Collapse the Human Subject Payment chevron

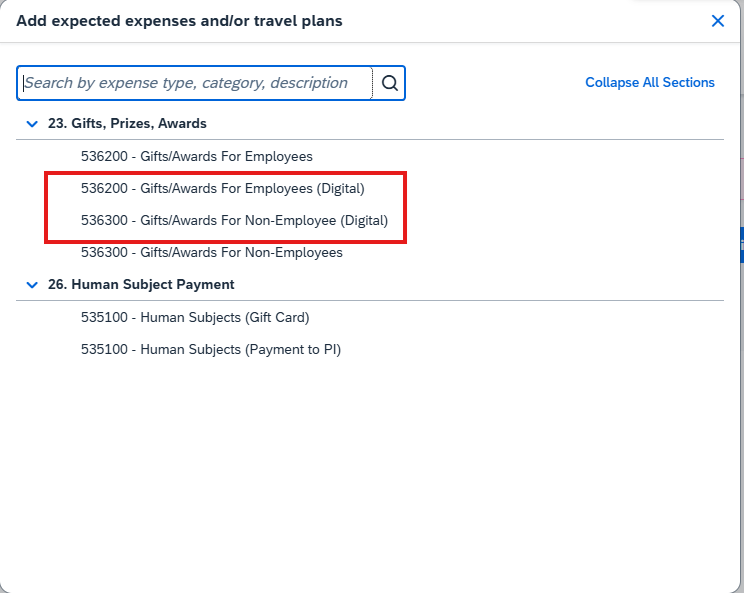(x=31, y=285)
